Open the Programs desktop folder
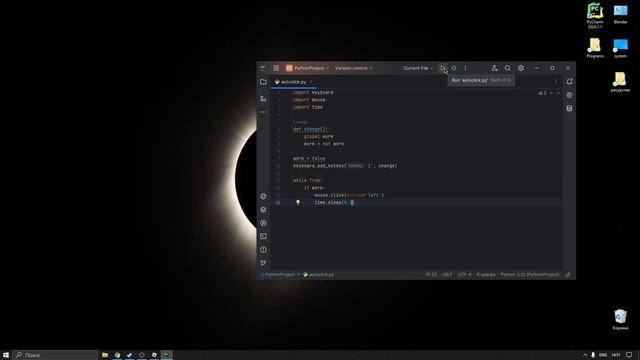Screen dimensions: 640x360 click(595, 48)
